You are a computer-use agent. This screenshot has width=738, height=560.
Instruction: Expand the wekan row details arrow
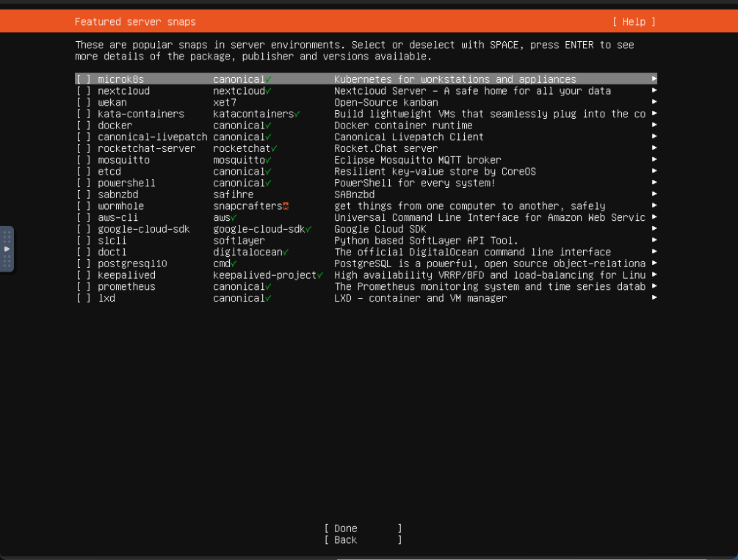[654, 102]
